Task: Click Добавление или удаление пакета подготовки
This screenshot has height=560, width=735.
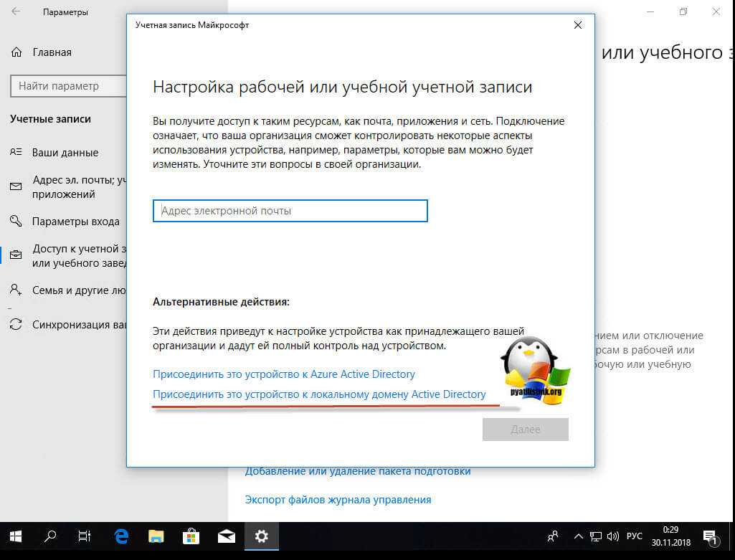Action: [x=358, y=471]
